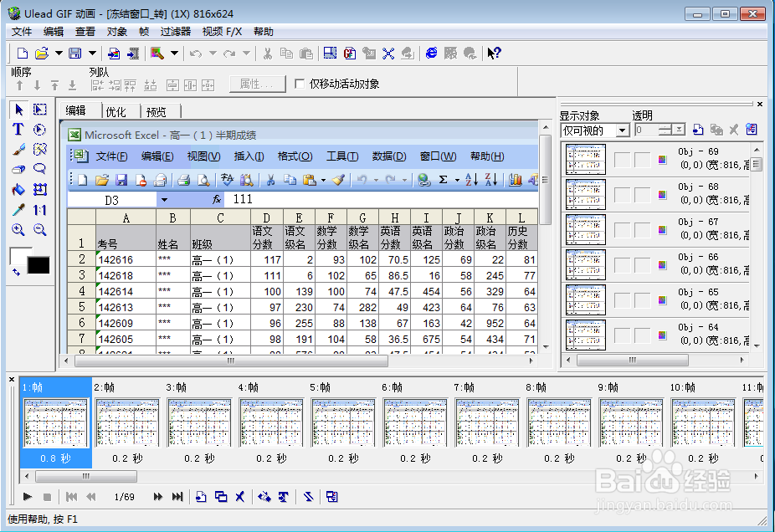775x532 pixels.
Task: Expand the Undo history dropdown arrow
Action: pos(213,53)
